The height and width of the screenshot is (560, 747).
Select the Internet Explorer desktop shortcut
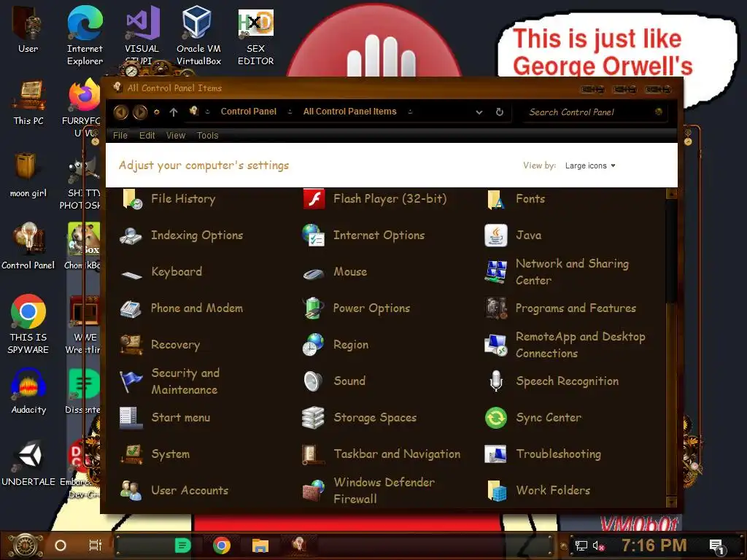click(85, 35)
